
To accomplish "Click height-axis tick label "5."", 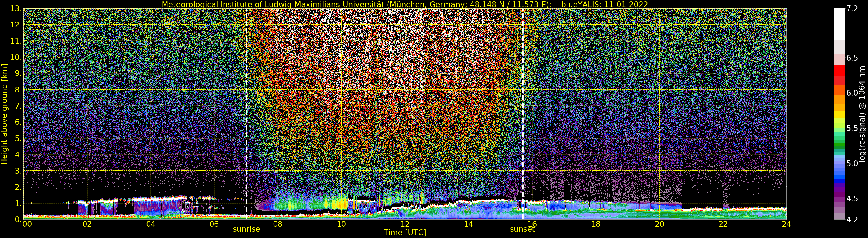I will [18, 138].
